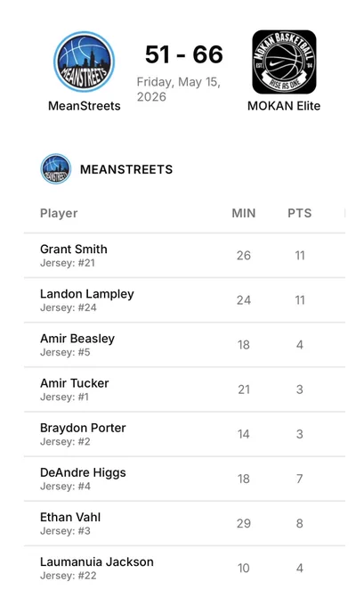Select Amir Tucker jersey #1 row
This screenshot has width=364, height=606.
pos(184,389)
